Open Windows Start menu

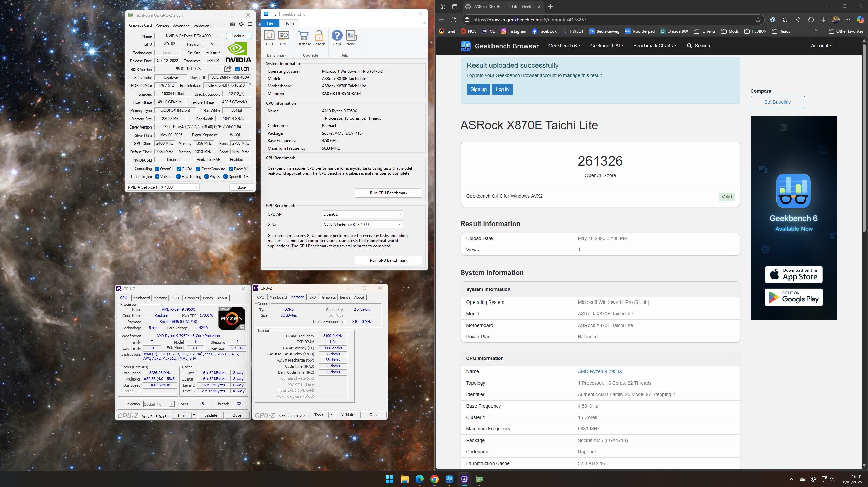click(389, 479)
